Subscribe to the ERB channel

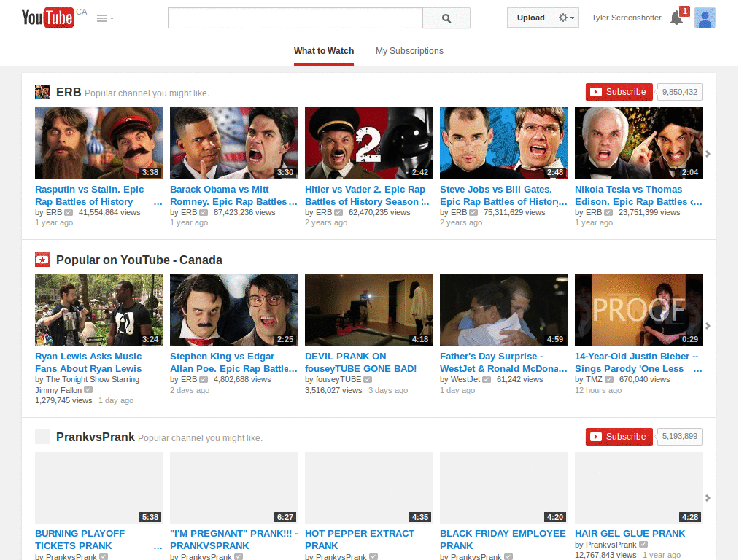tap(619, 92)
